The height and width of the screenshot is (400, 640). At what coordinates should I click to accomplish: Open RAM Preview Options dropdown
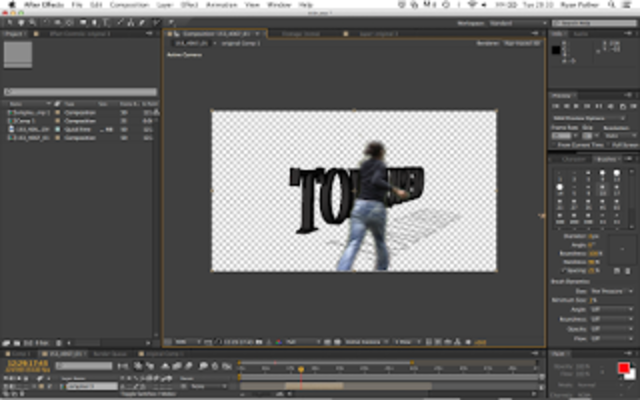[x=589, y=118]
